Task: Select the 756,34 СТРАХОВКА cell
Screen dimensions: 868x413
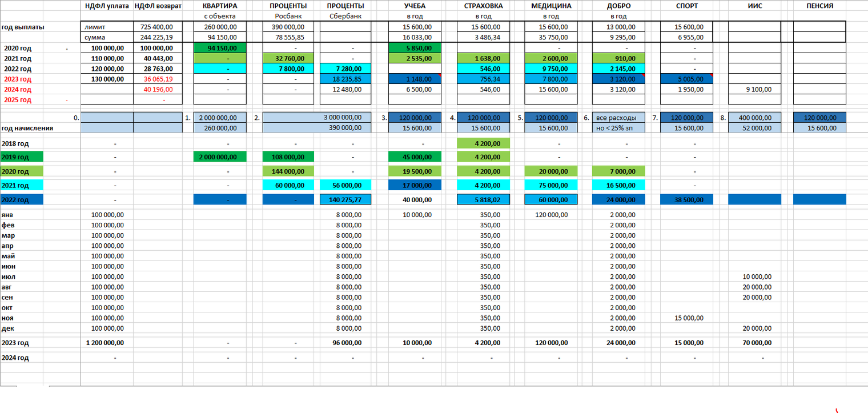Action: (483, 79)
